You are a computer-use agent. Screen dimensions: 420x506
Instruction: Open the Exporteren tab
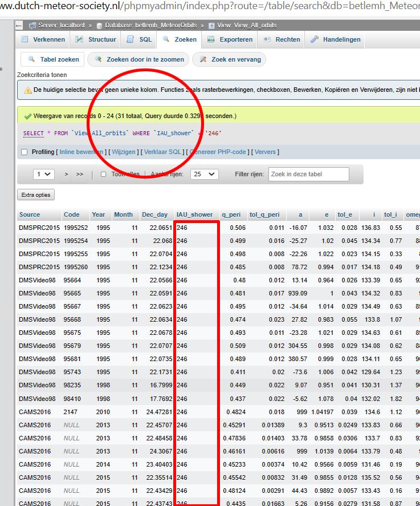[x=230, y=39]
